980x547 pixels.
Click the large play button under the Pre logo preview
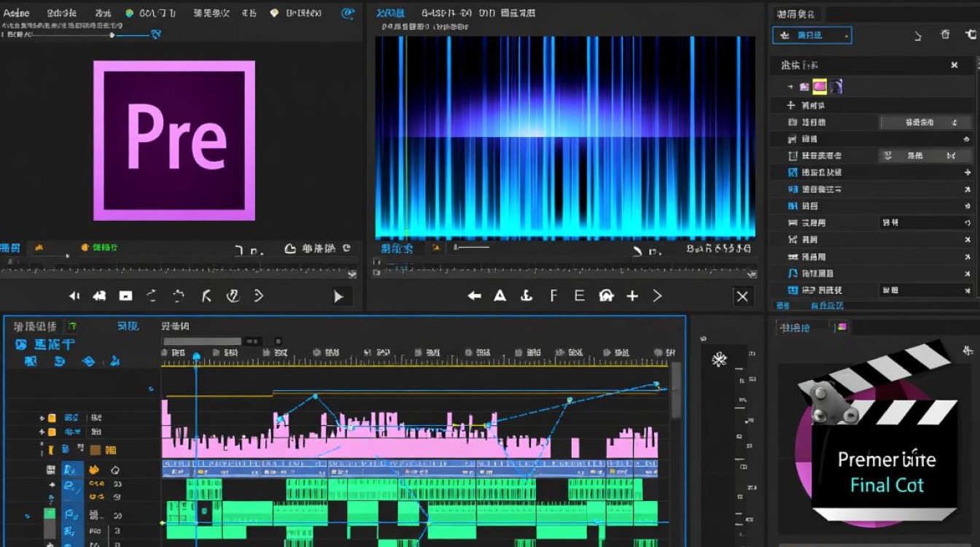click(x=338, y=296)
